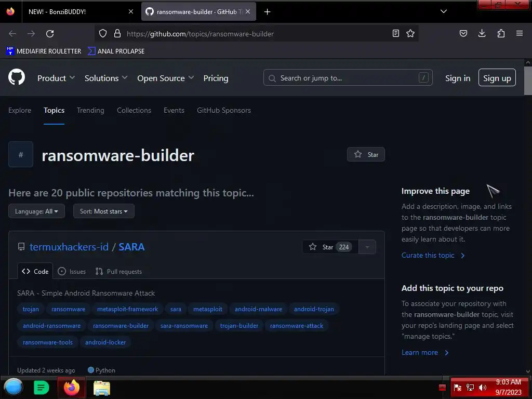The image size is (532, 399).
Task: Click the Search or jump to field
Action: pos(348,78)
